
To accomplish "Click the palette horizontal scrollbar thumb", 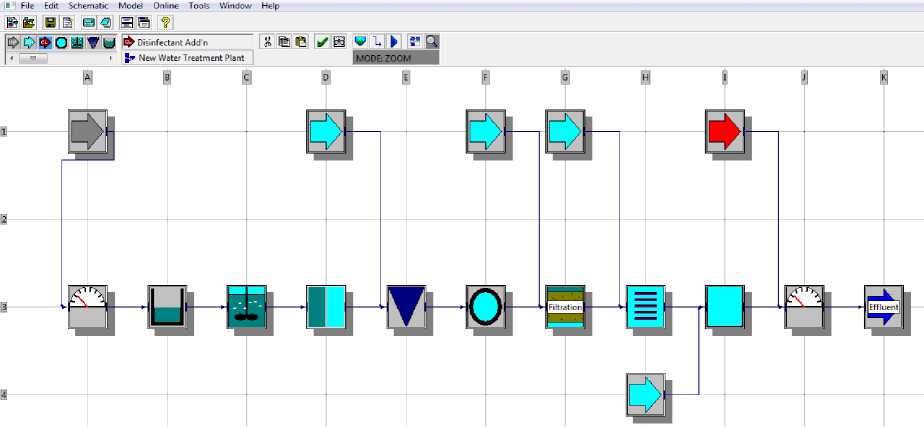I will click(33, 58).
